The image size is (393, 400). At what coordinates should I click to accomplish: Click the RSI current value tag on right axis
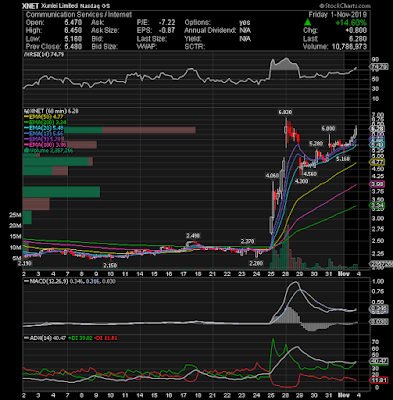pyautogui.click(x=379, y=67)
